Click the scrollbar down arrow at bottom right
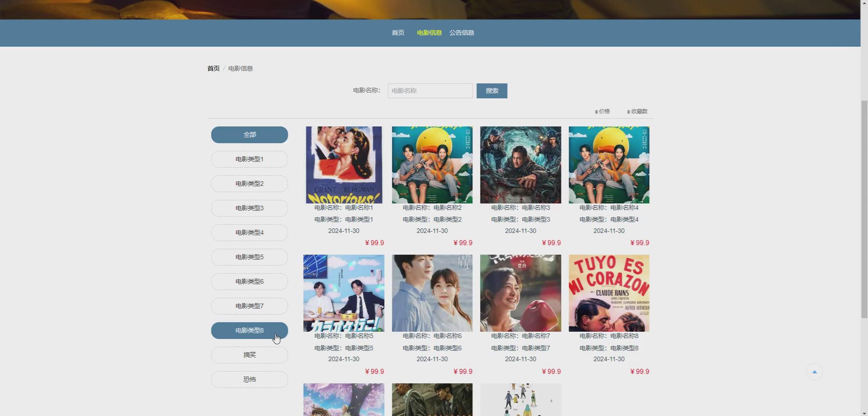The height and width of the screenshot is (416, 868). click(864, 412)
